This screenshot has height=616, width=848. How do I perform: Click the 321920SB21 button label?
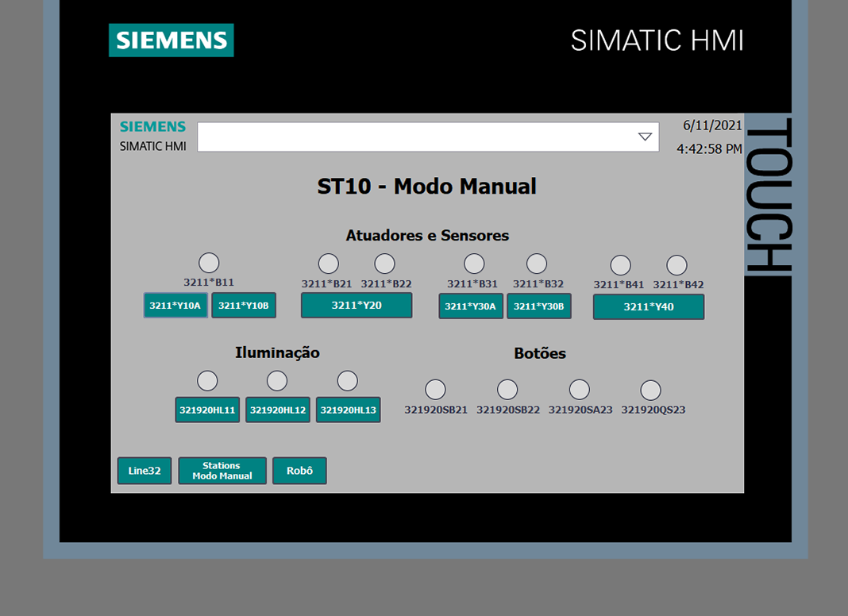click(436, 410)
